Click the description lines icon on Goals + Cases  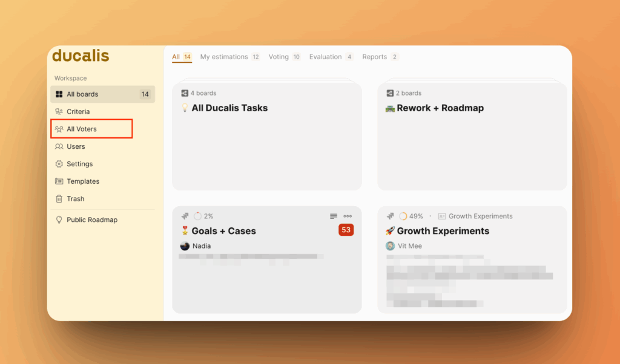[x=334, y=216]
